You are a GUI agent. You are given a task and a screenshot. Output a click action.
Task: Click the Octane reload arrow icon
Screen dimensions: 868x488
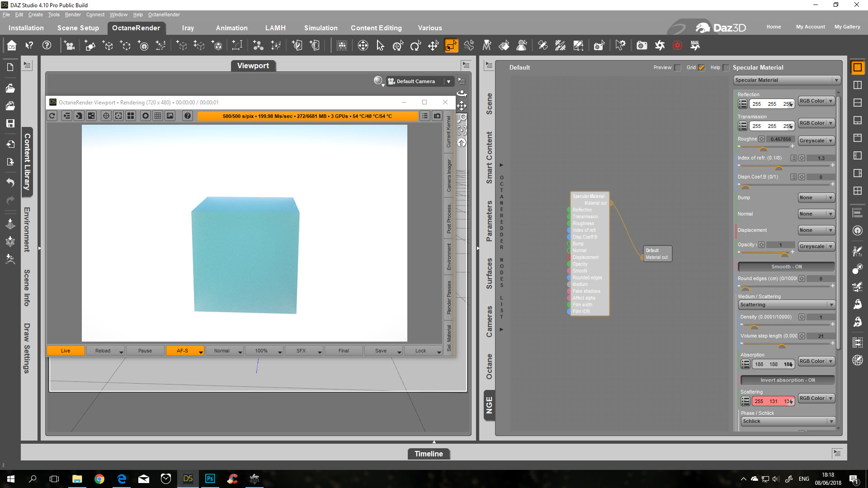(52, 116)
